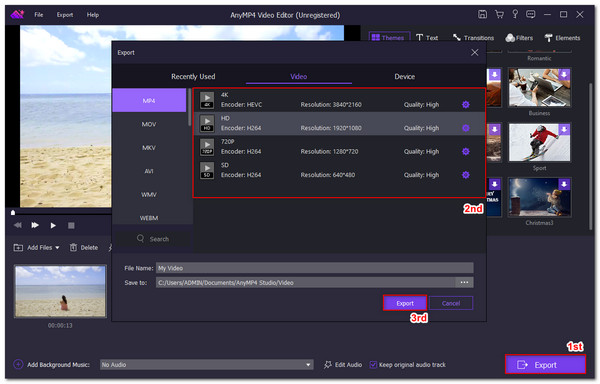Viewport: 600px width, 384px height.
Task: Click the AnyMP4 app logo
Action: 17,15
